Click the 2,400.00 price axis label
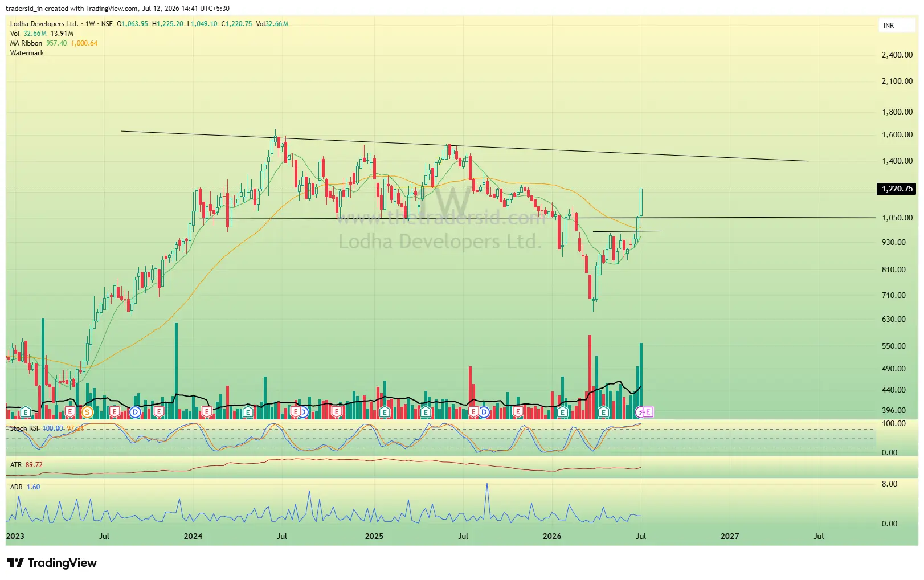 (x=897, y=55)
